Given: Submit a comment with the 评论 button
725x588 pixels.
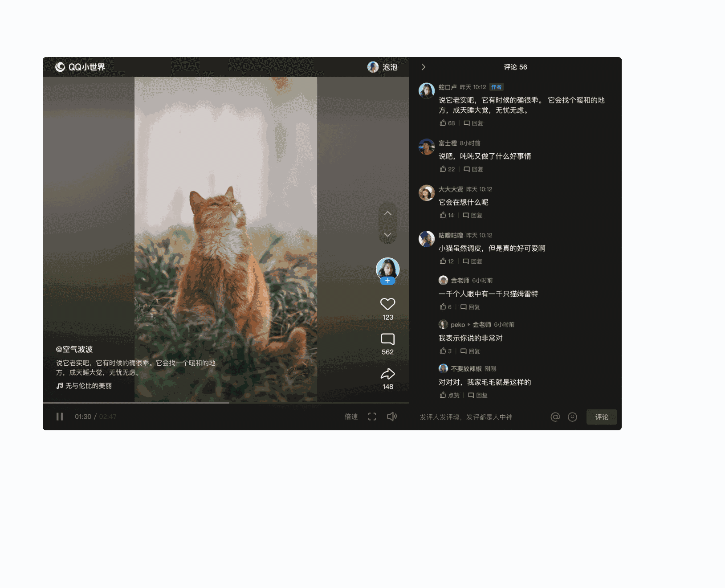Looking at the screenshot, I should tap(602, 417).
